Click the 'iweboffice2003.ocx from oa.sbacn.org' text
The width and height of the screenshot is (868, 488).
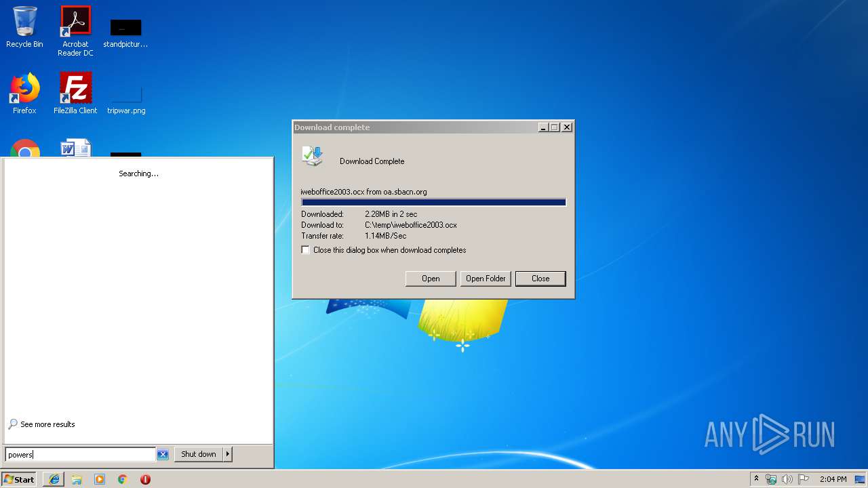[x=364, y=192]
